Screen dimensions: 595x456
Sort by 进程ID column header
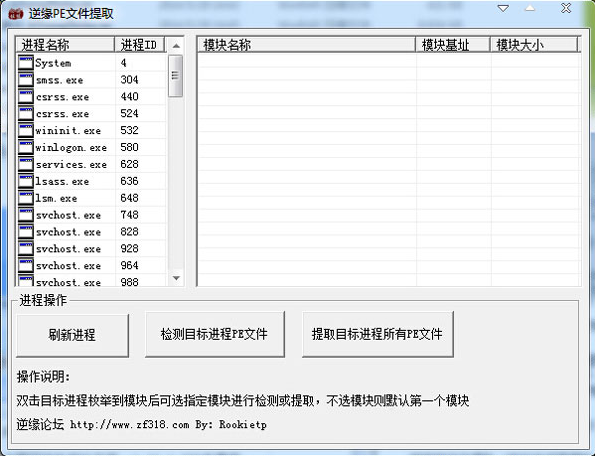coord(139,45)
